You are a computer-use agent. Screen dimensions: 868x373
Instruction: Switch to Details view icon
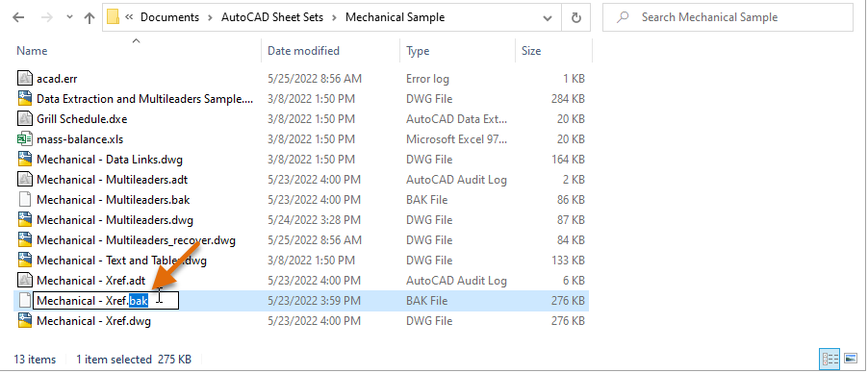click(x=830, y=359)
